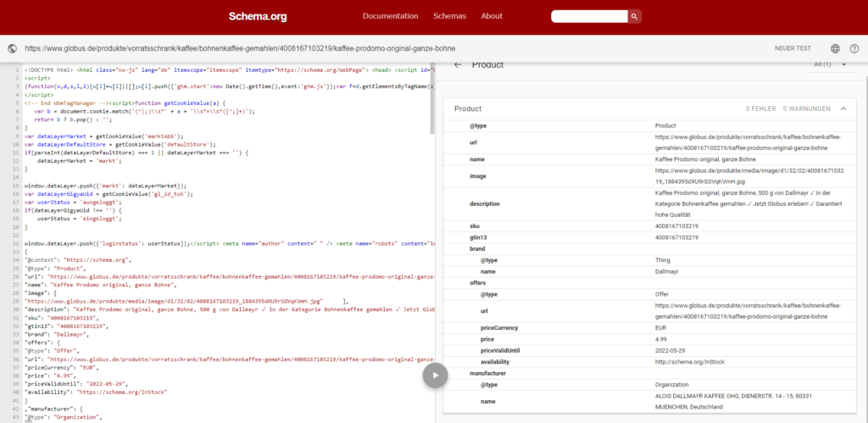Click the price value 4.99
Screen dimensions: 868x423
click(661, 339)
